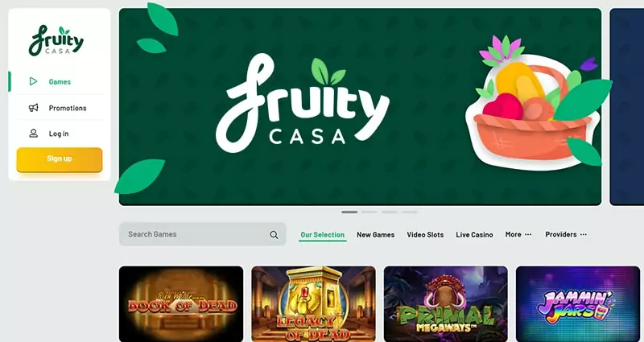Show the last banner slide indicator
The width and height of the screenshot is (644, 342).
pyautogui.click(x=410, y=212)
